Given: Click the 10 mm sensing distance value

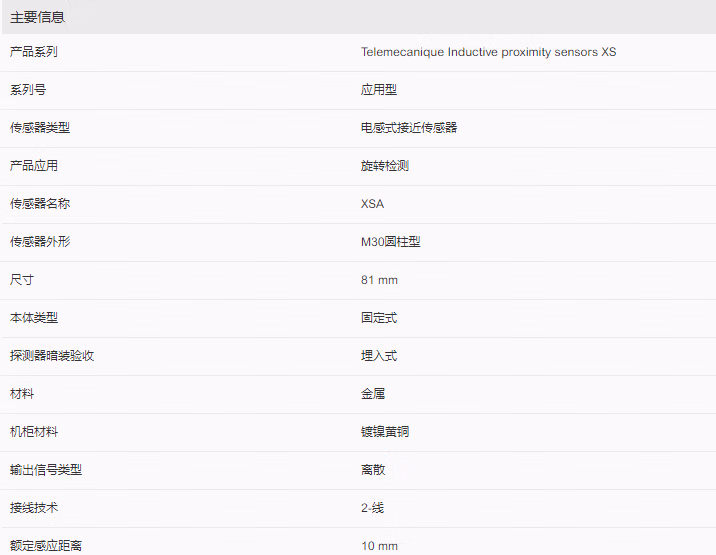Looking at the screenshot, I should [379, 546].
